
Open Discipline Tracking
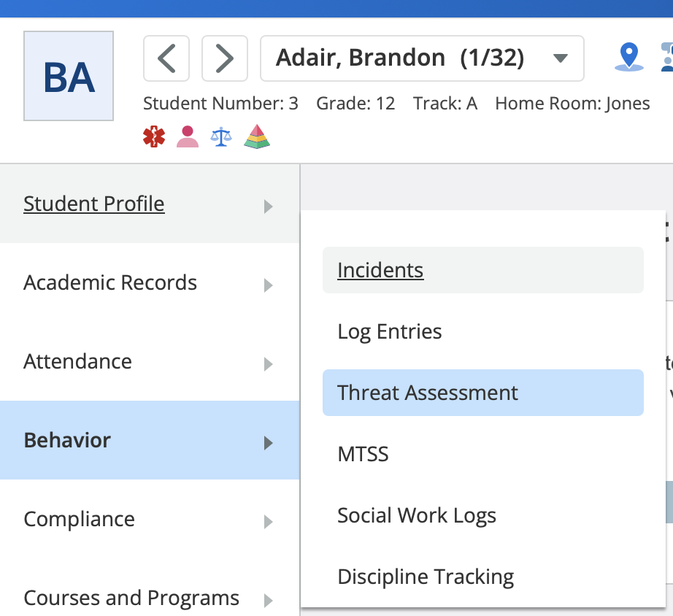pos(483,577)
